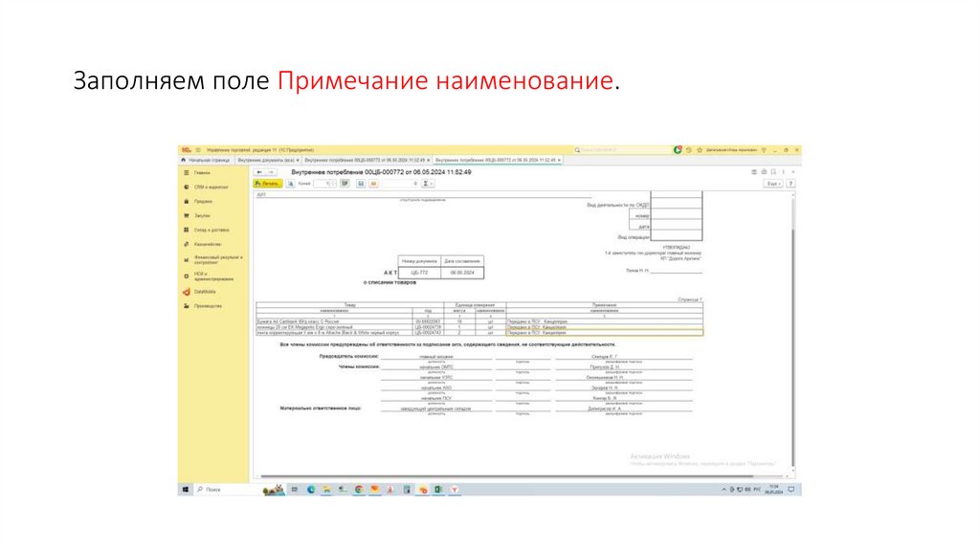Click the print preview icon next to Печать

click(x=291, y=184)
